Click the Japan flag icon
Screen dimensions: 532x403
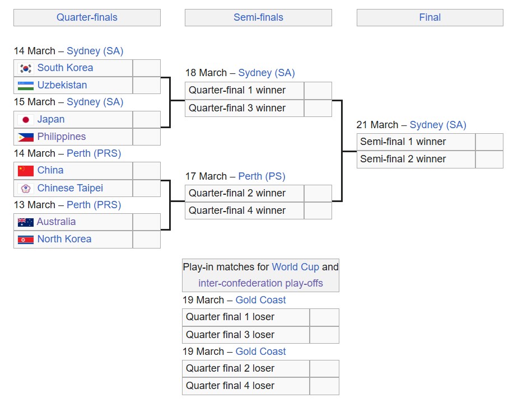click(26, 120)
